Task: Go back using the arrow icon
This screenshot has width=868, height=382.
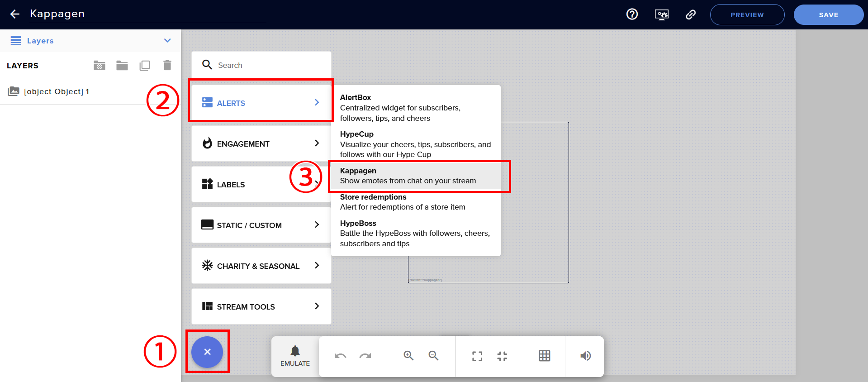Action: 15,14
